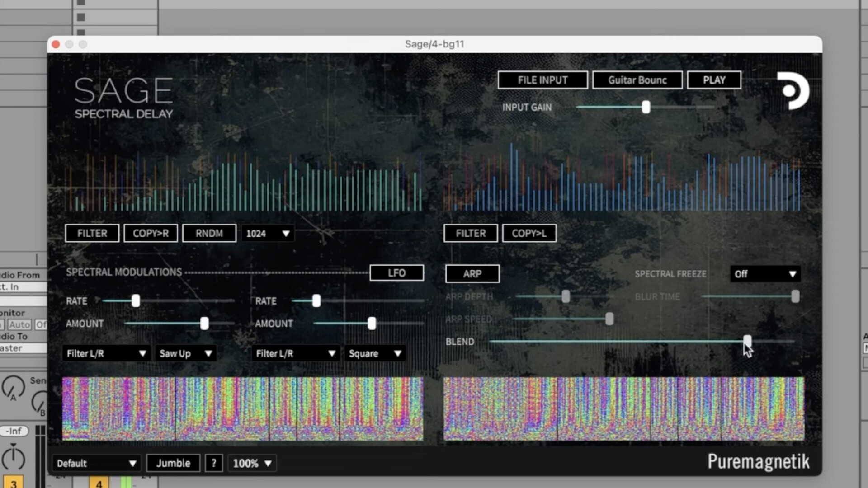
Task: Open the 100% zoom scale dropdown
Action: [x=252, y=463]
